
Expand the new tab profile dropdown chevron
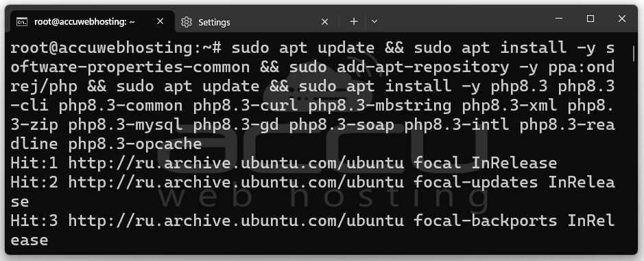pyautogui.click(x=374, y=21)
